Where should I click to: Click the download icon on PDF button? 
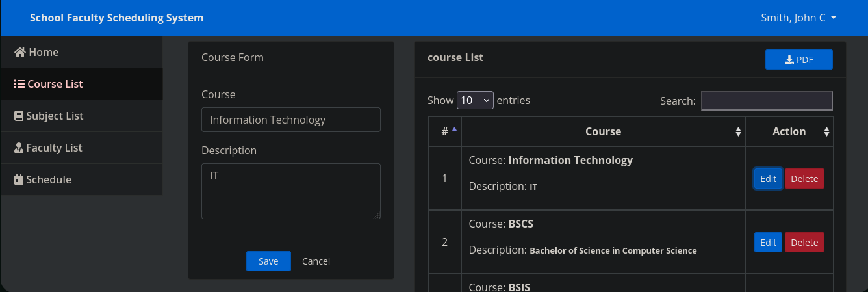[x=789, y=60]
